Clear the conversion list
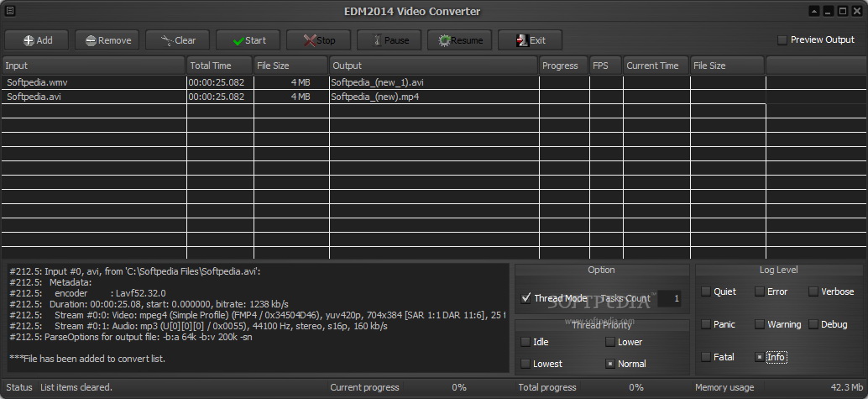The image size is (868, 399). pyautogui.click(x=178, y=40)
